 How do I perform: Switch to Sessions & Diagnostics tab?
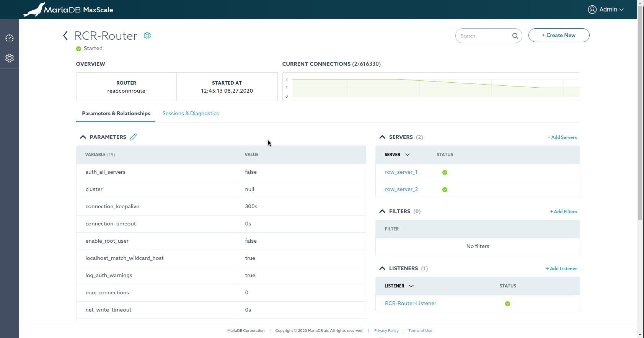point(191,113)
